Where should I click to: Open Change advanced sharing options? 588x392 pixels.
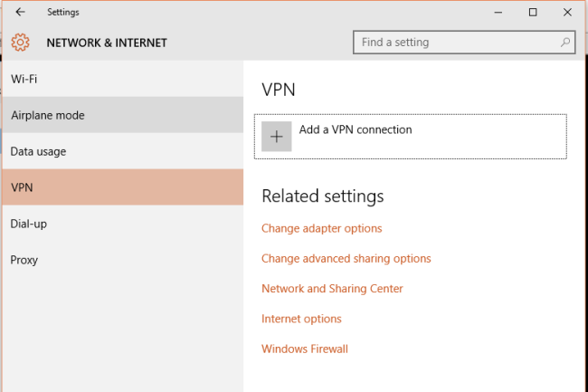click(346, 258)
